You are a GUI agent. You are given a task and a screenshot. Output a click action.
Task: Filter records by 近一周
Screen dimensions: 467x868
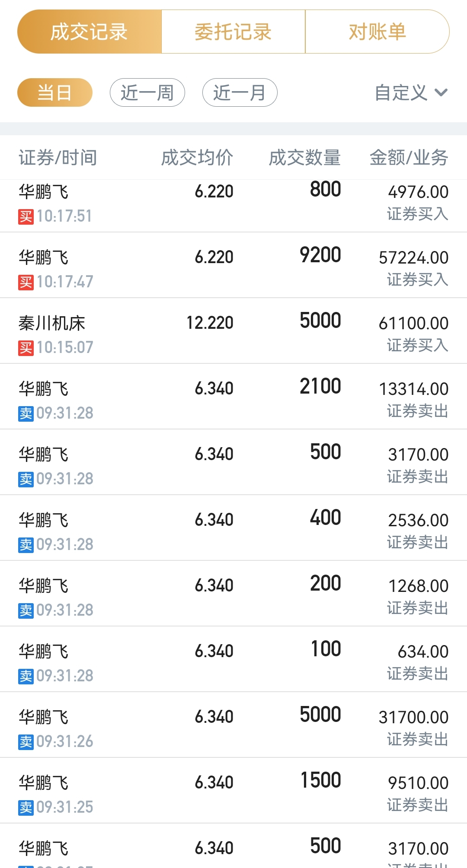(x=147, y=92)
